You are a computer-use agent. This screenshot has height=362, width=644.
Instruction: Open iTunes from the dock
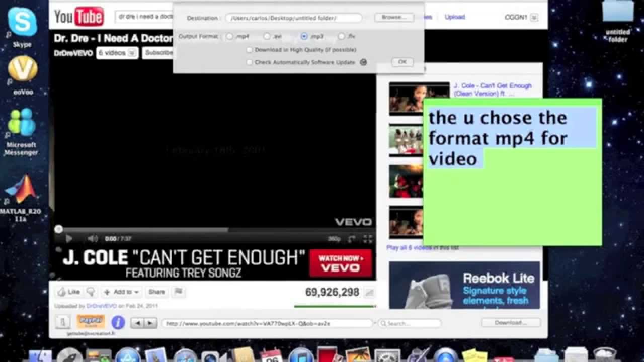click(x=301, y=355)
